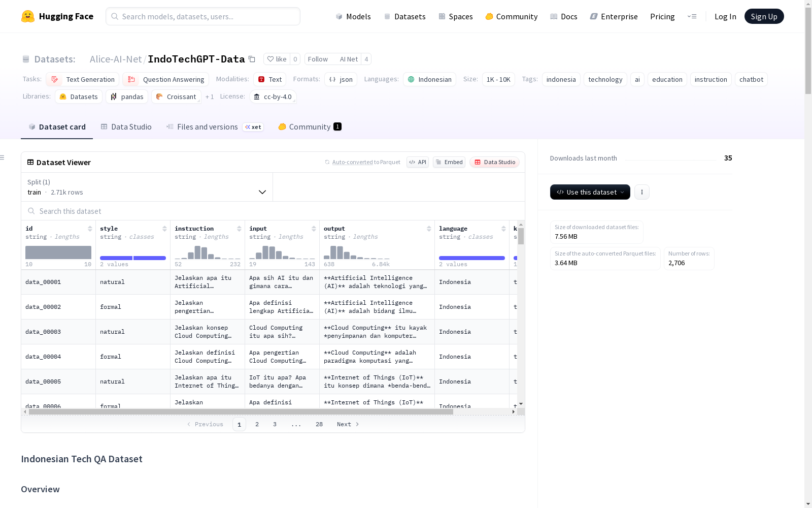This screenshot has height=508, width=812.
Task: Sort by the instruction column
Action: tap(239, 229)
